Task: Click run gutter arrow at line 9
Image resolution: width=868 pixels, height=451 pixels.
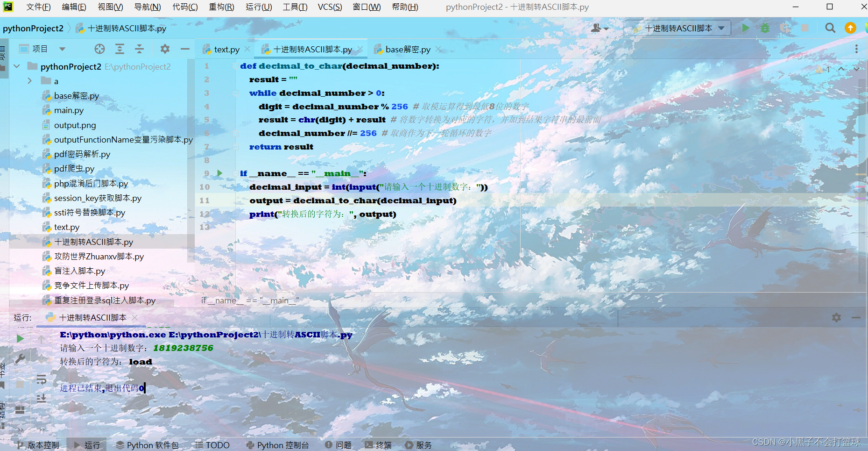Action: tap(220, 173)
